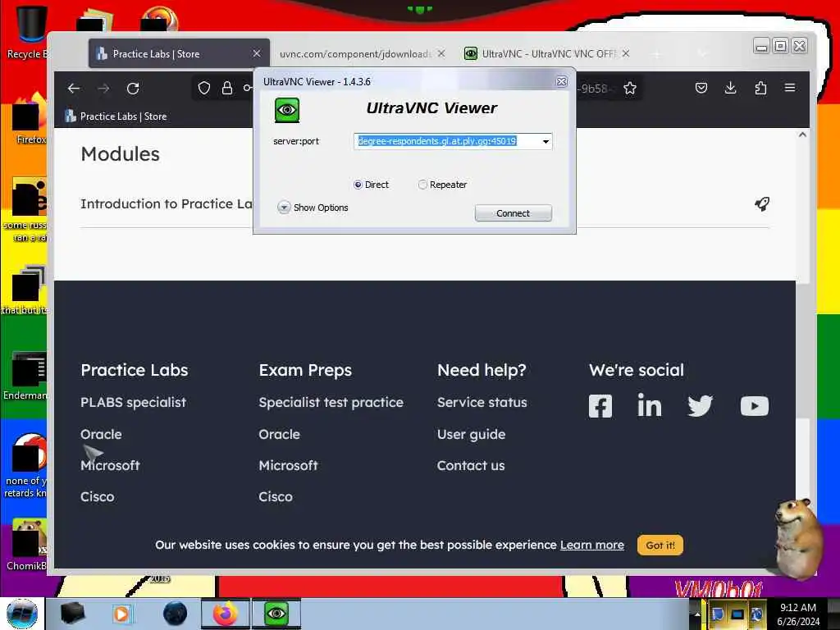840x630 pixels.
Task: Open the Twitter bird icon
Action: 701,406
